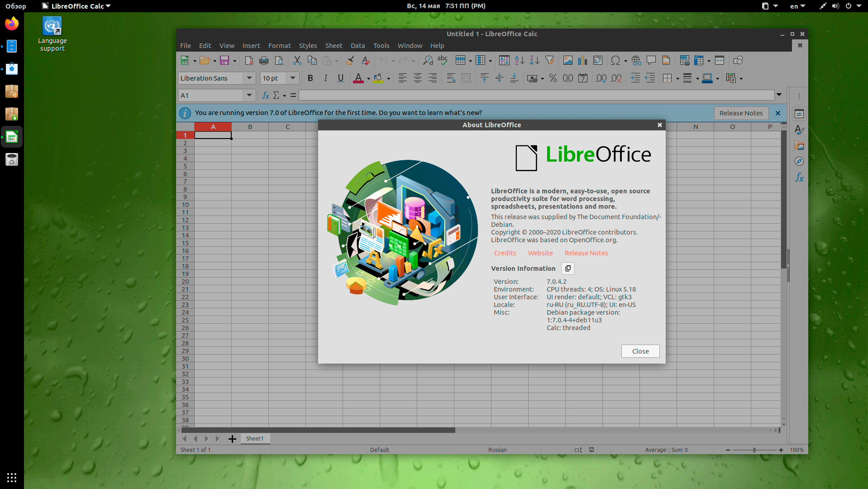Open the sidebar Navigator panel
Viewport: 868px width, 489px height.
click(799, 162)
